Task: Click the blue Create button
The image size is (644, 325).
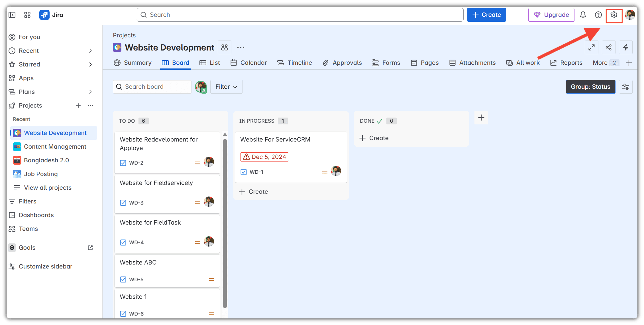Action: [486, 15]
